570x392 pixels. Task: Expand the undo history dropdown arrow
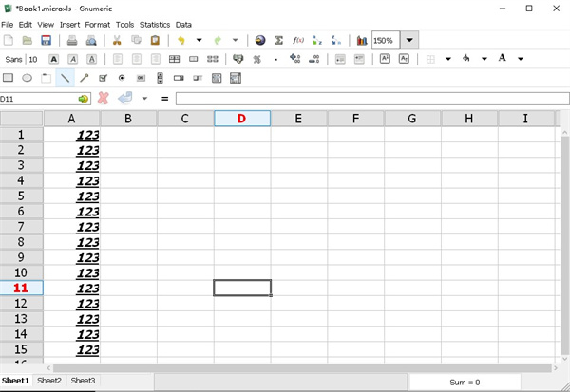coord(199,41)
